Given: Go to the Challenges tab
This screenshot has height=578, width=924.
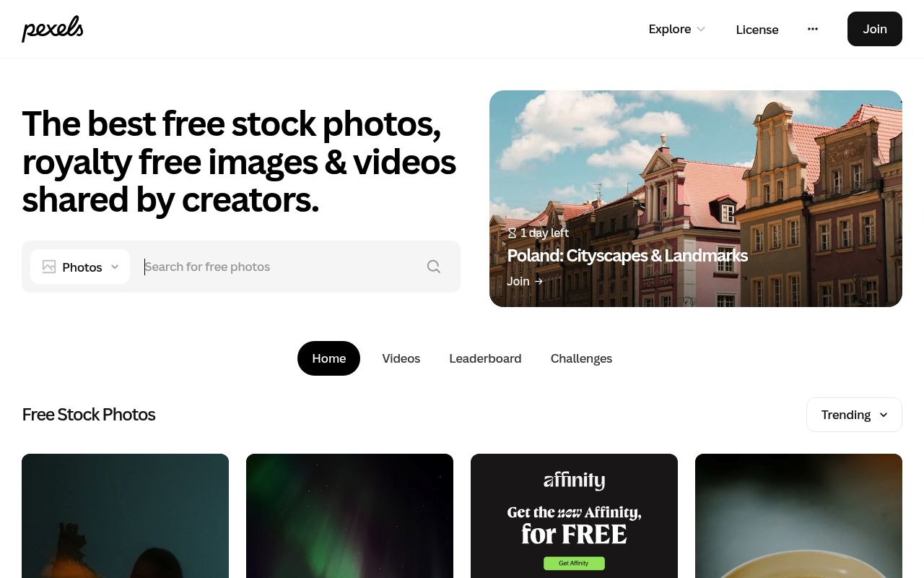Looking at the screenshot, I should click(x=581, y=358).
